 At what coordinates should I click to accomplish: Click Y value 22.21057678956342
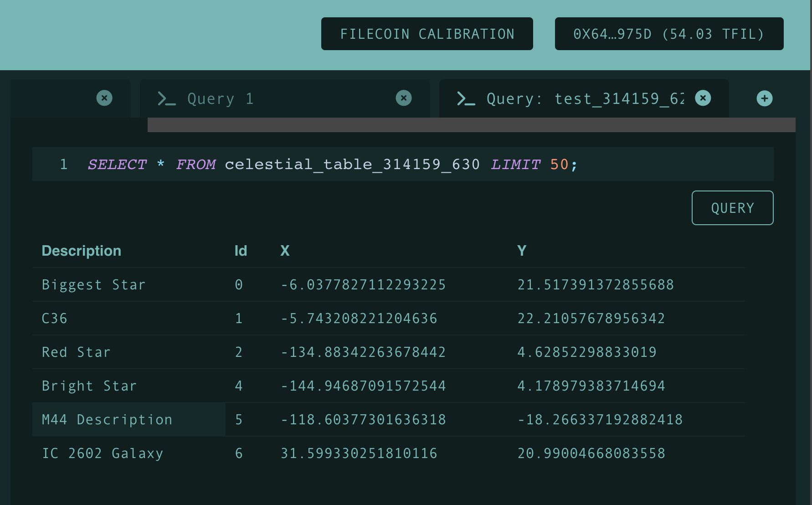point(591,319)
